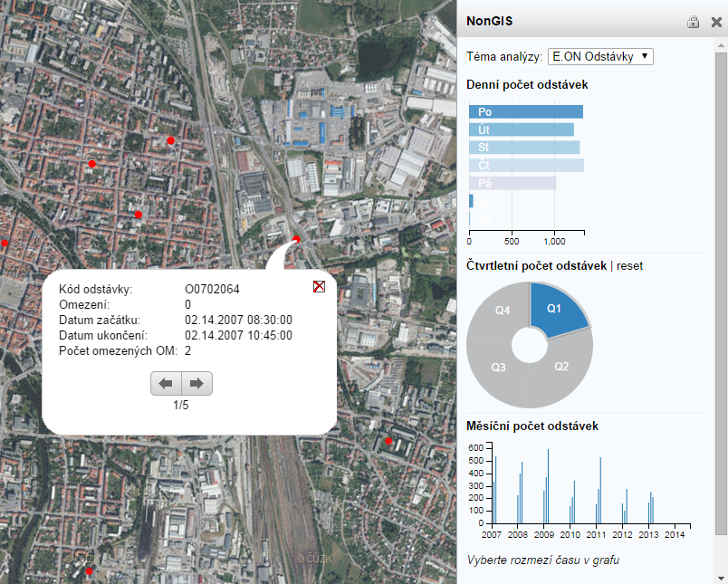The height and width of the screenshot is (584, 728).
Task: Open the Téma analýzy dropdown
Action: click(x=600, y=57)
